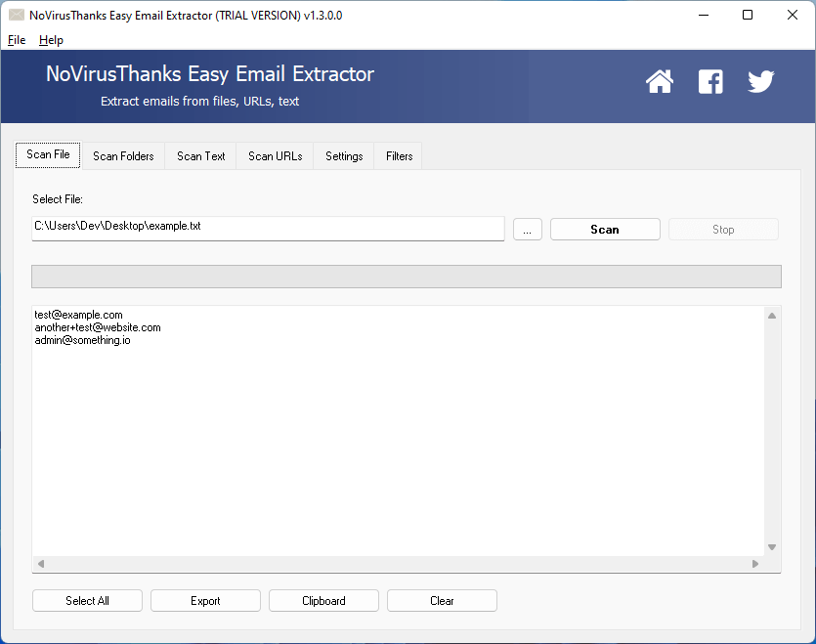
Task: Export the extracted email list
Action: pyautogui.click(x=205, y=600)
